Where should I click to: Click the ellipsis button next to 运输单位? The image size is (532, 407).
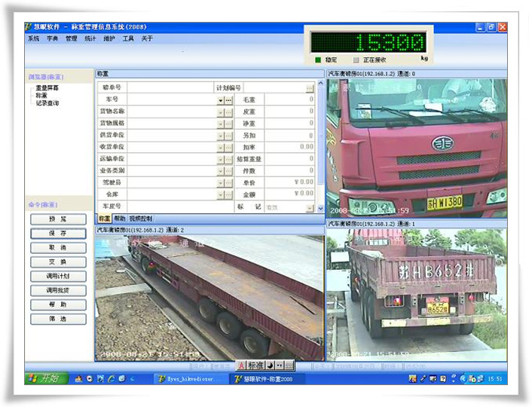coord(228,159)
